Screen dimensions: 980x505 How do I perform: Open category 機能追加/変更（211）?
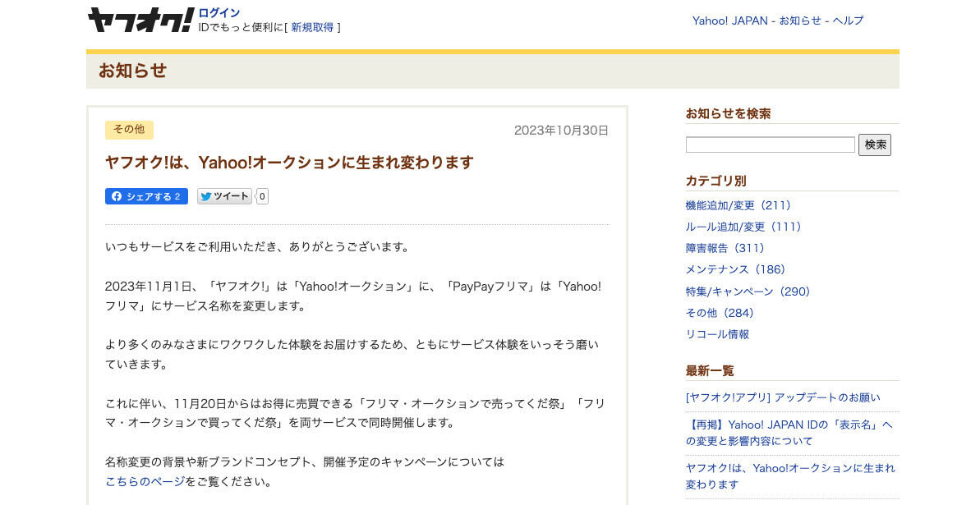coord(738,205)
